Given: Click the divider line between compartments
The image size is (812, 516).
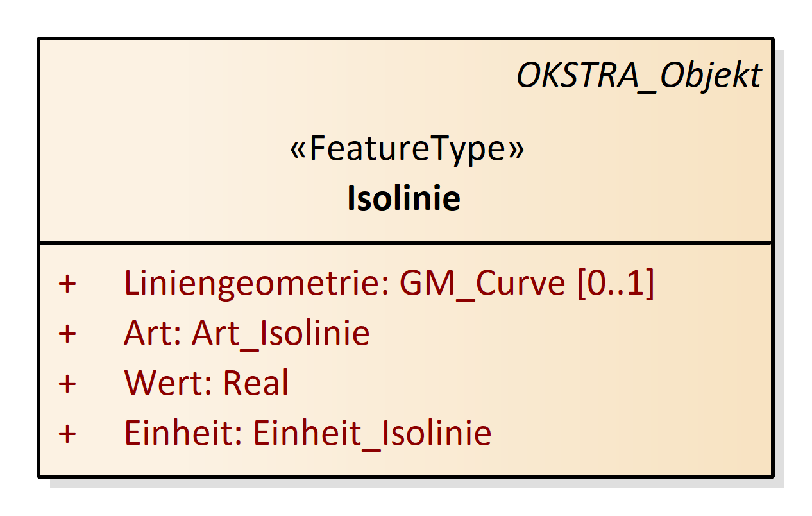Looking at the screenshot, I should [x=405, y=243].
